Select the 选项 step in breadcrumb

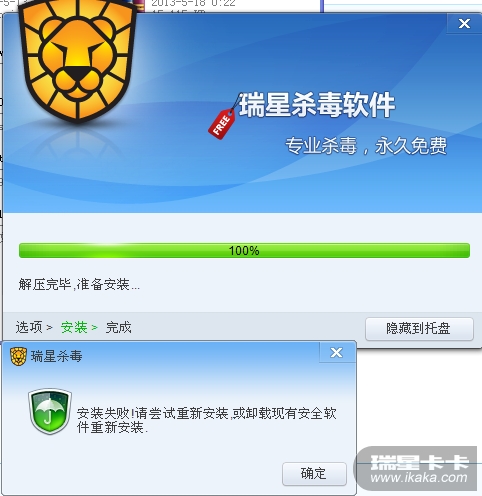29,327
